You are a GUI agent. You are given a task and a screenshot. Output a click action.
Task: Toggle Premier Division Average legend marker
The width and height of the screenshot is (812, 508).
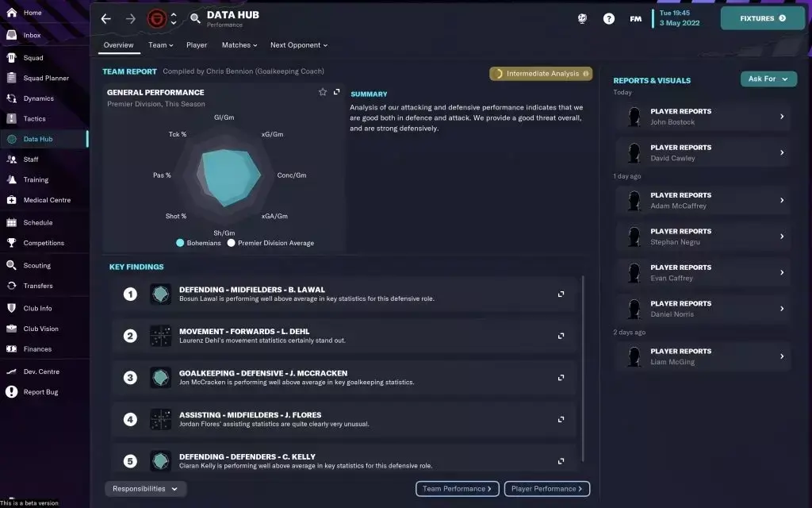[231, 243]
